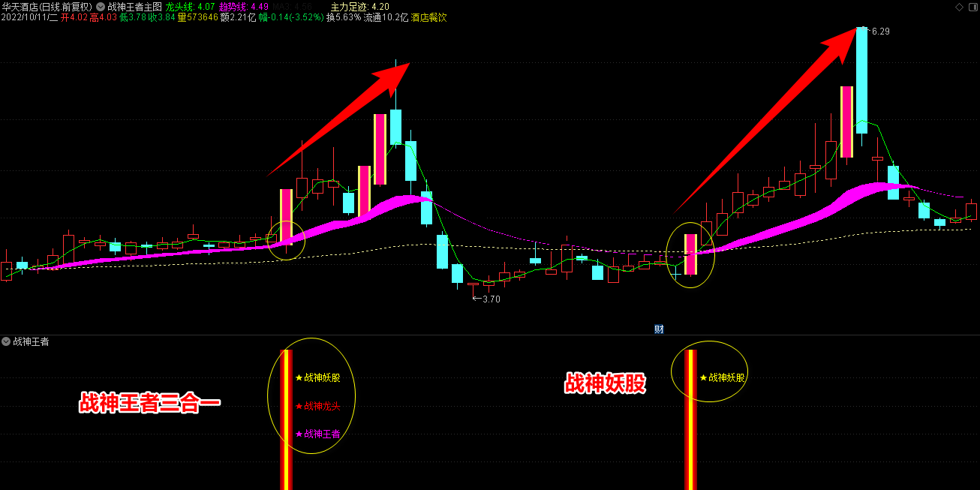Click the magenta star beside 战神王者

tap(299, 434)
